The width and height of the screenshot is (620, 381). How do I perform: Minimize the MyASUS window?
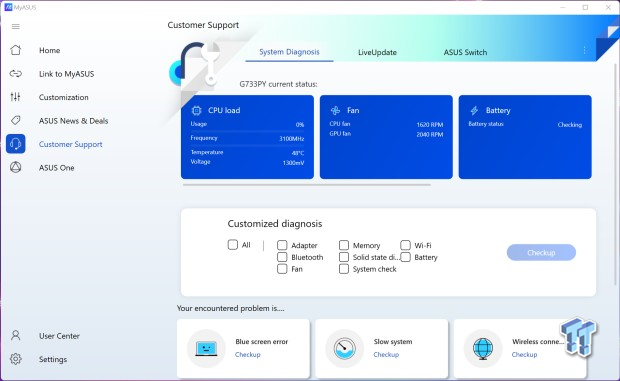563,8
